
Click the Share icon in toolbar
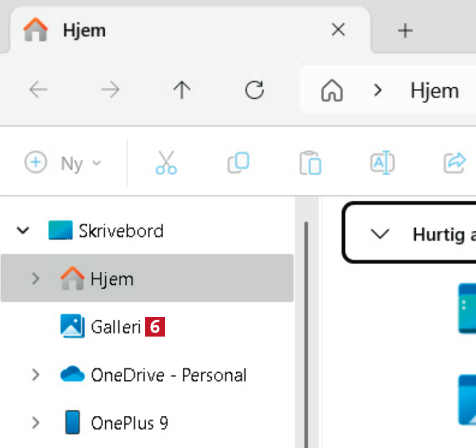coord(454,163)
